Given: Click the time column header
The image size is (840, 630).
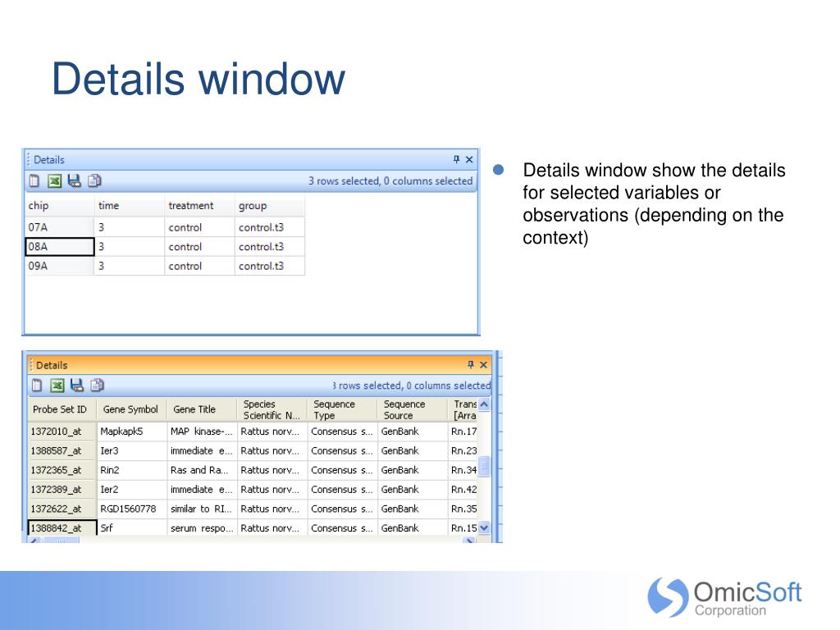Looking at the screenshot, I should coord(130,206).
